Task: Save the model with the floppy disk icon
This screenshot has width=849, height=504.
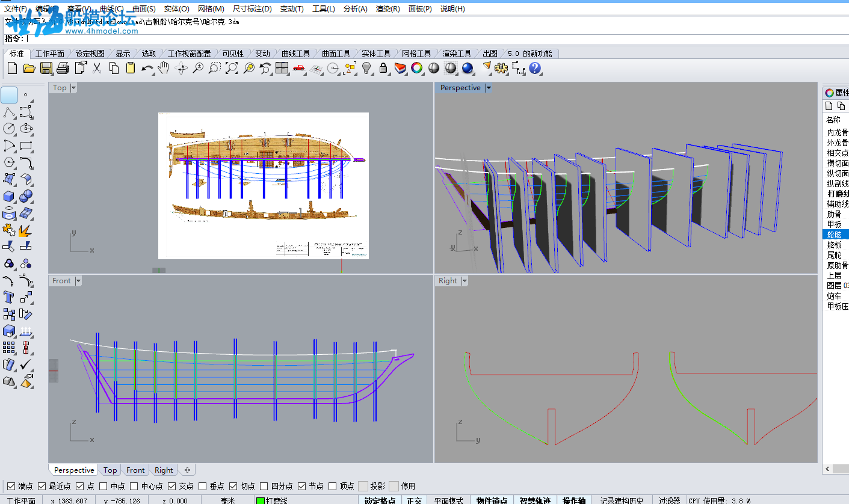Action: (x=46, y=68)
